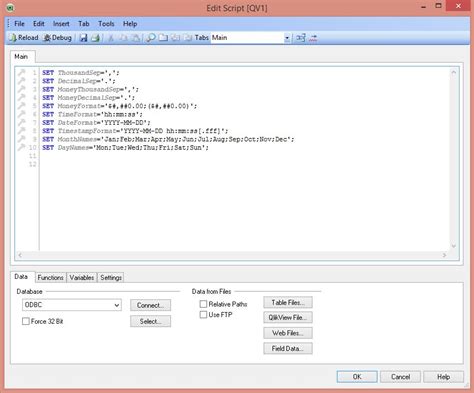Screen dimensions: 474x393
Task: Open the Tab menu
Action: click(84, 24)
